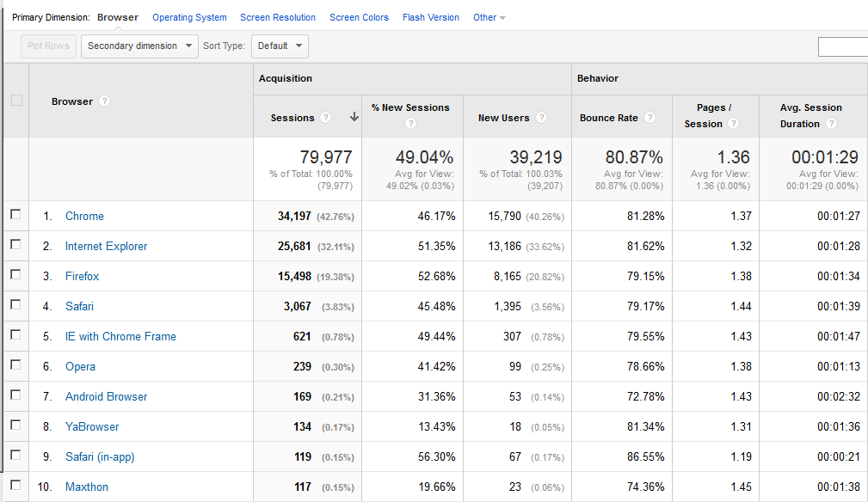Open help icon next to Browser header

104,101
